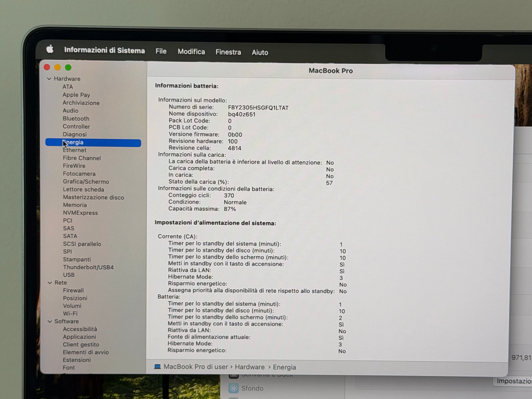The width and height of the screenshot is (532, 399).
Task: Select ATA in the sidebar
Action: (68, 87)
